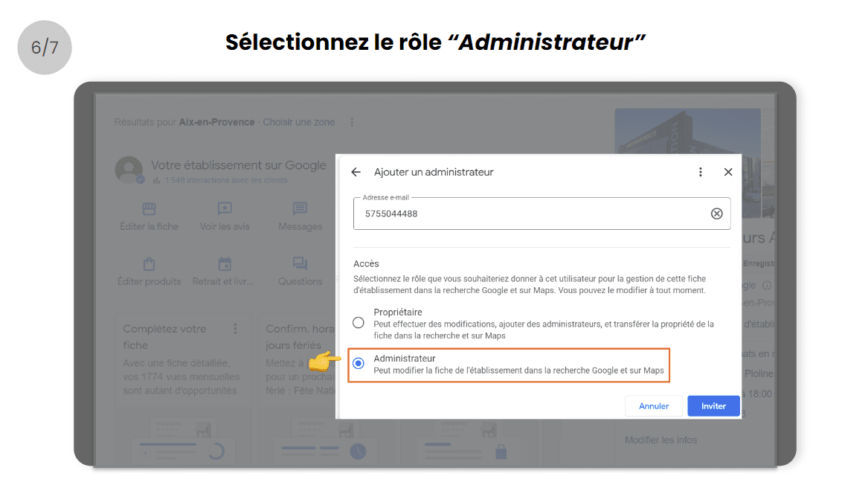Open Voir les avis in the background page

tap(225, 216)
